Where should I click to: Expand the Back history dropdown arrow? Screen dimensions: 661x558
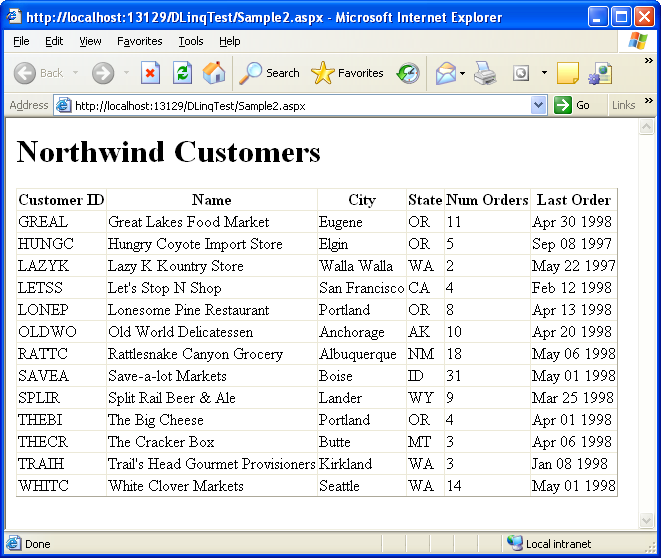[x=75, y=72]
